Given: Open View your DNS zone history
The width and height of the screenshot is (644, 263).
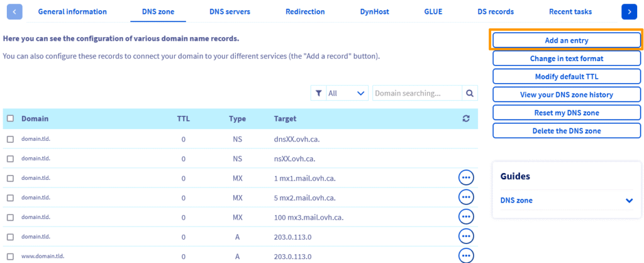Looking at the screenshot, I should (x=567, y=94).
